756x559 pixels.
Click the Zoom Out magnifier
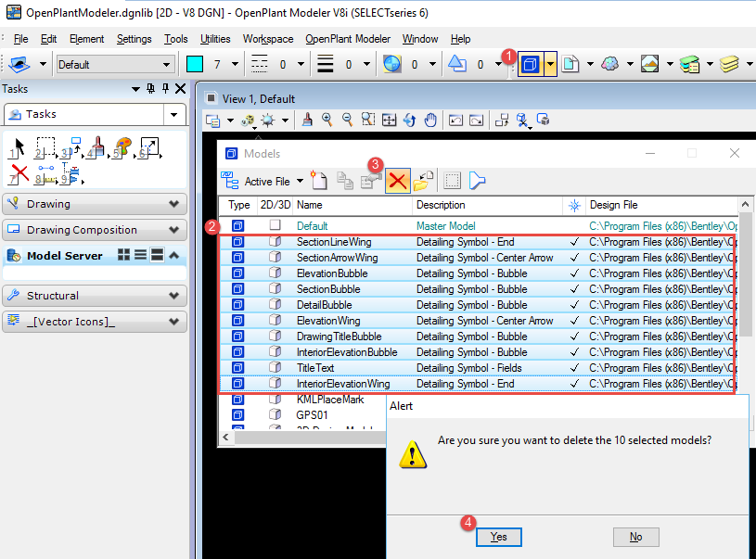click(347, 120)
